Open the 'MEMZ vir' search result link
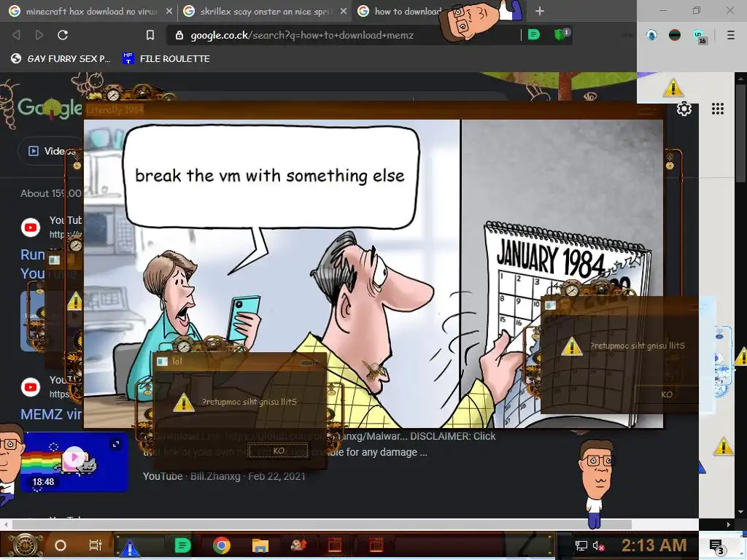This screenshot has width=747, height=560. tap(51, 414)
